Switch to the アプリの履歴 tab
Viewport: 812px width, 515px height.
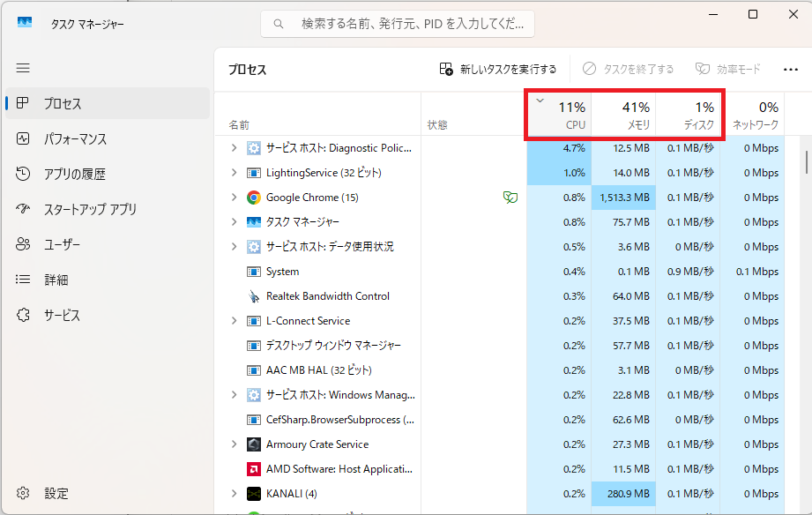[x=108, y=174]
